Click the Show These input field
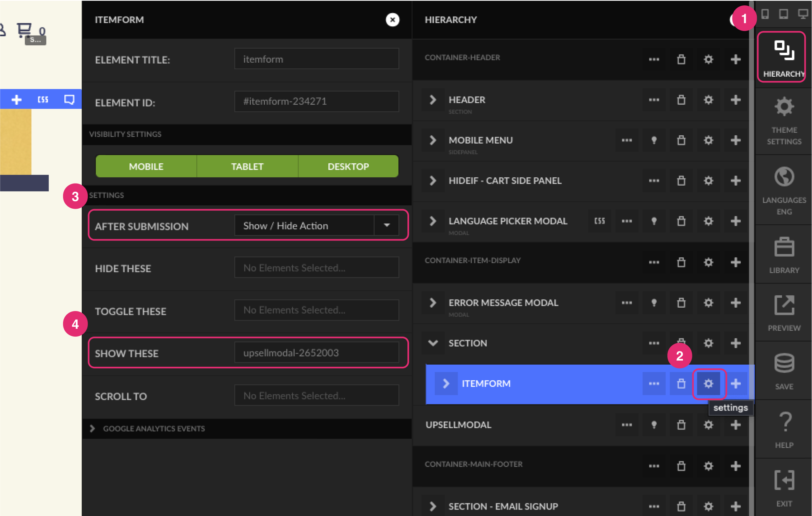Screen dimensions: 812x516 316,353
